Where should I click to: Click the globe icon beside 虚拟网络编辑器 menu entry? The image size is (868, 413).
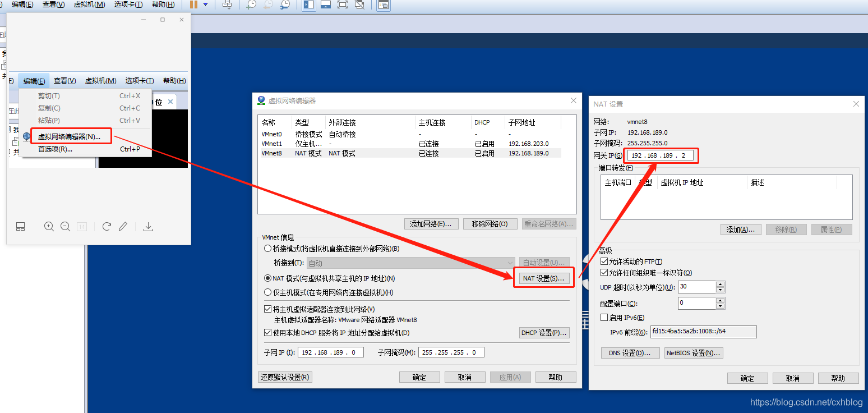[x=26, y=136]
